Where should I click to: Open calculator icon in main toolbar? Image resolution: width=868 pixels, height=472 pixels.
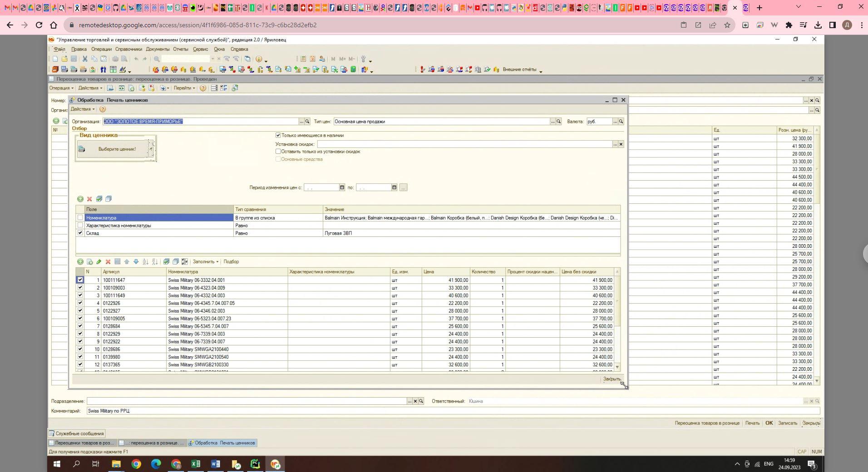[x=303, y=59]
